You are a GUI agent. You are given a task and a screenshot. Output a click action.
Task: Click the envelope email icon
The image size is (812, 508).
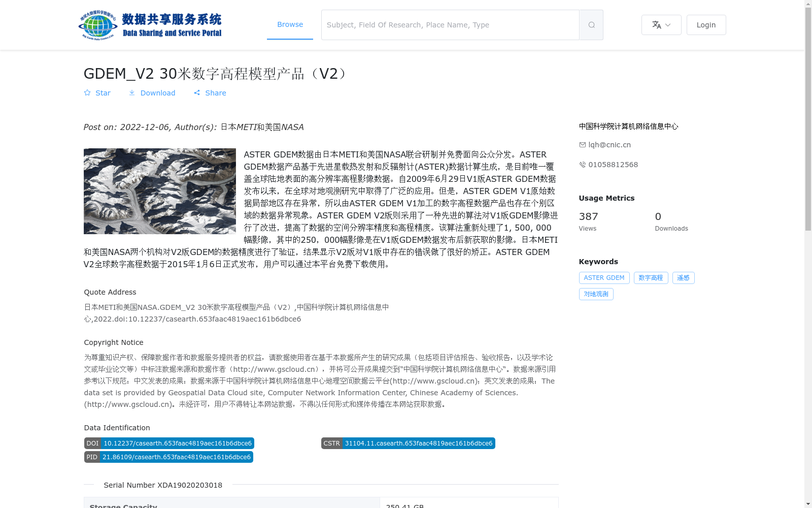pos(583,145)
